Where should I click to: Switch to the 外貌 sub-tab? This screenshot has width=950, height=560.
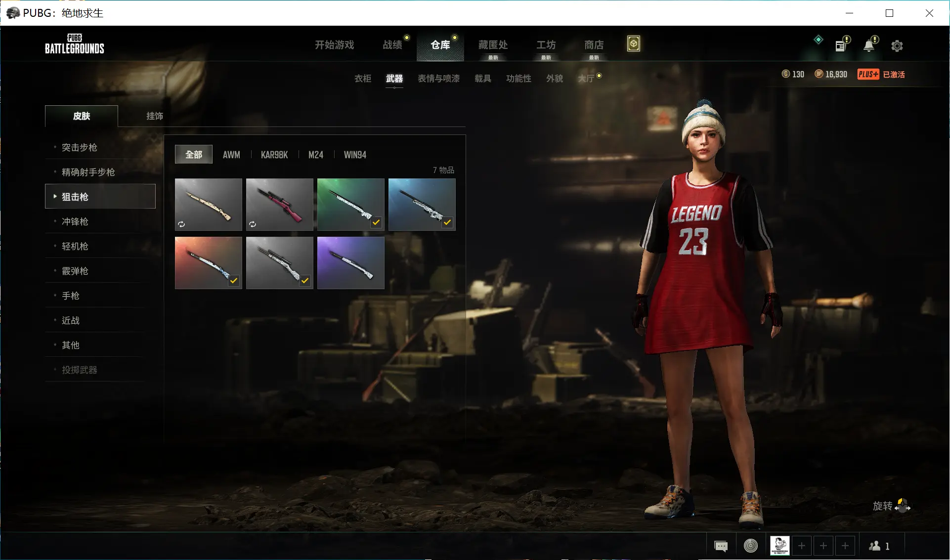555,79
